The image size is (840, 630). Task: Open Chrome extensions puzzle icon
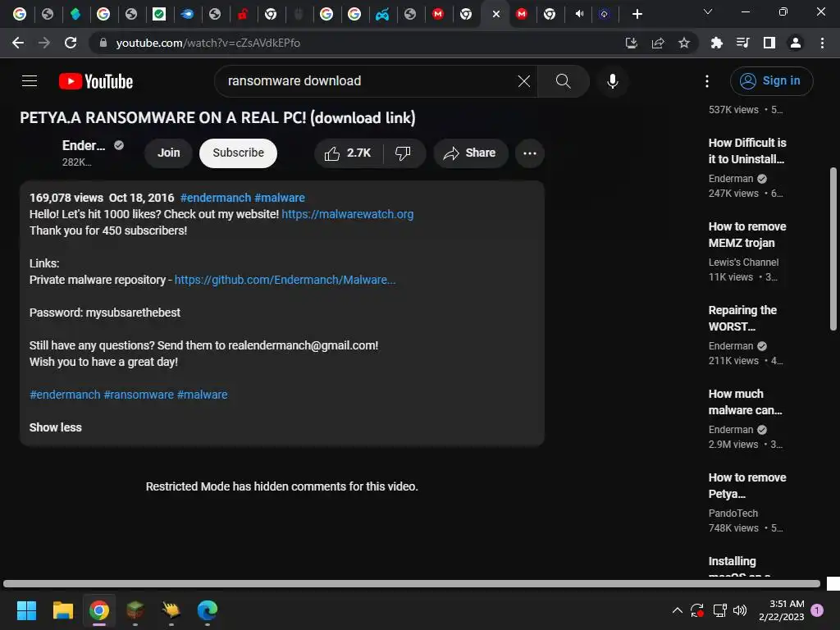pyautogui.click(x=716, y=43)
